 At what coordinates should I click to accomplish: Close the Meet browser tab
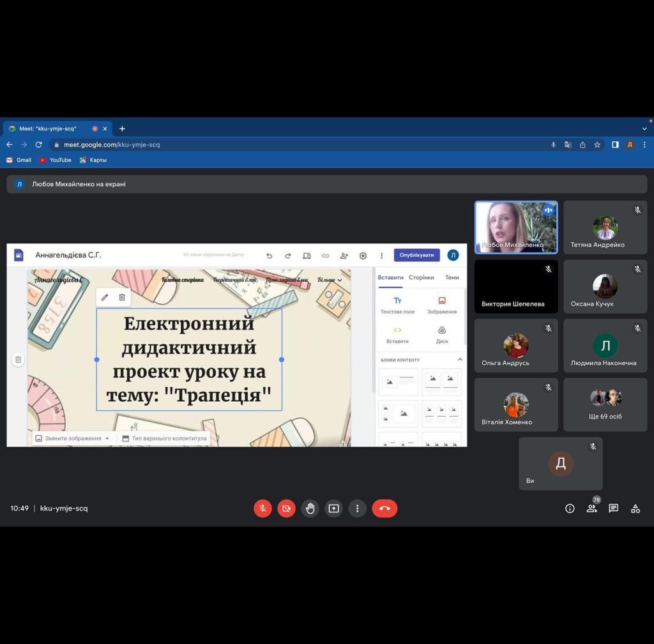click(x=105, y=128)
